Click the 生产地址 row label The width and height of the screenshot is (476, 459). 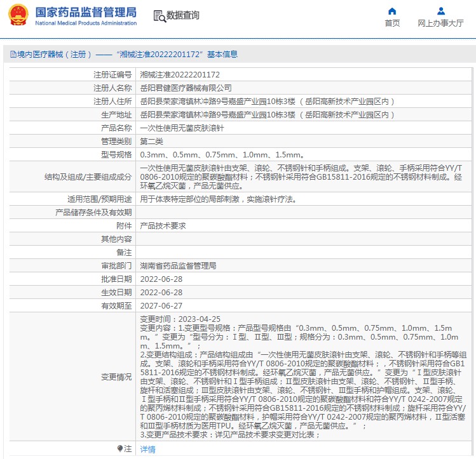(x=116, y=115)
